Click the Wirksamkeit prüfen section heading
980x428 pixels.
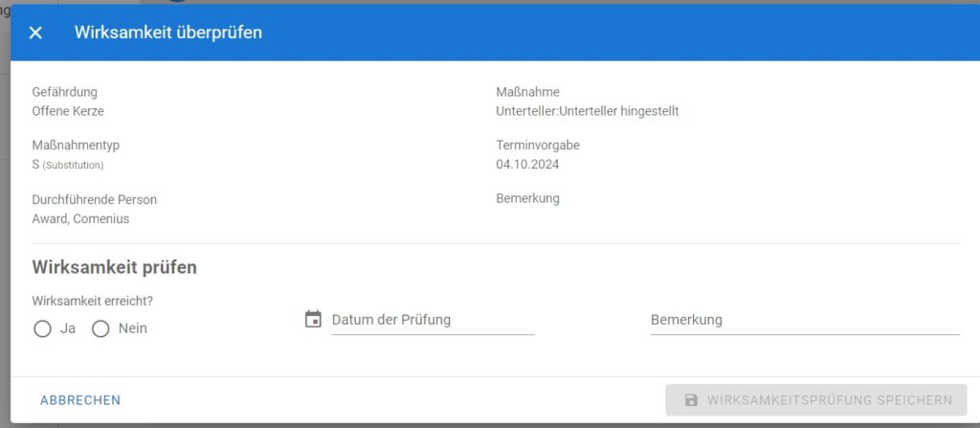pyautogui.click(x=115, y=267)
